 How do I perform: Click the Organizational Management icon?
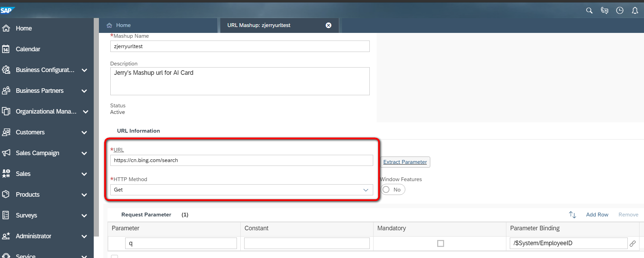[6, 112]
